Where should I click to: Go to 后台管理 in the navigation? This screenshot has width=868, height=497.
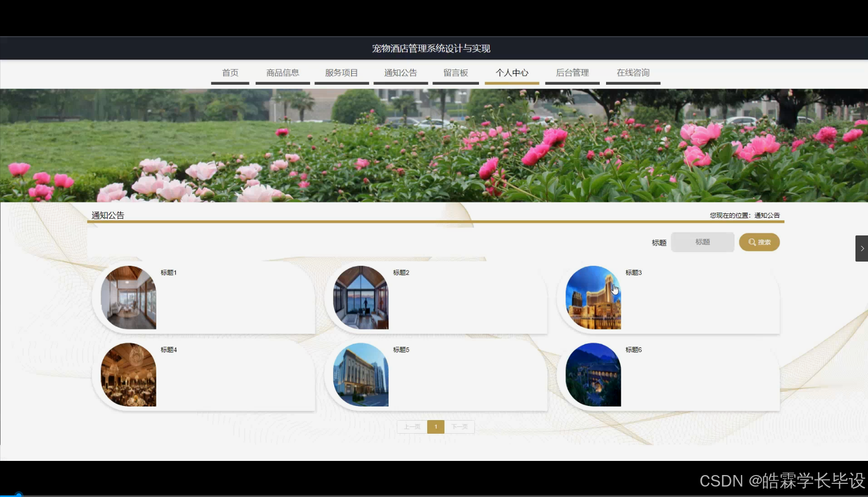pos(573,73)
